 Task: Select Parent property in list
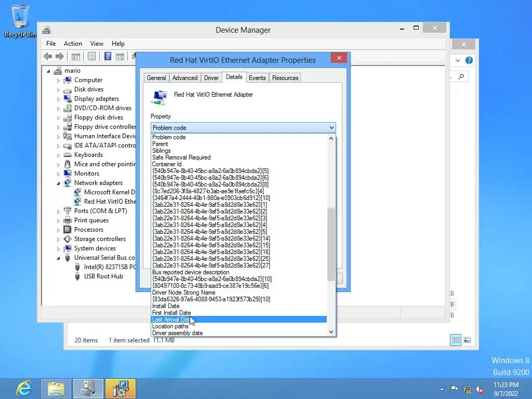pos(239,143)
